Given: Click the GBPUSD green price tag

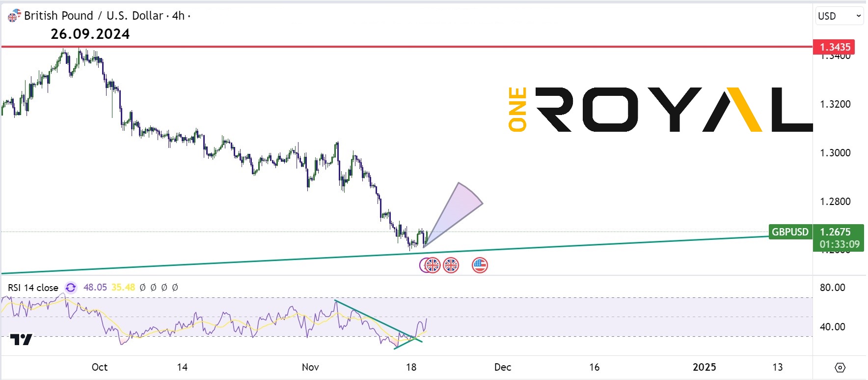Looking at the screenshot, I should coord(790,232).
